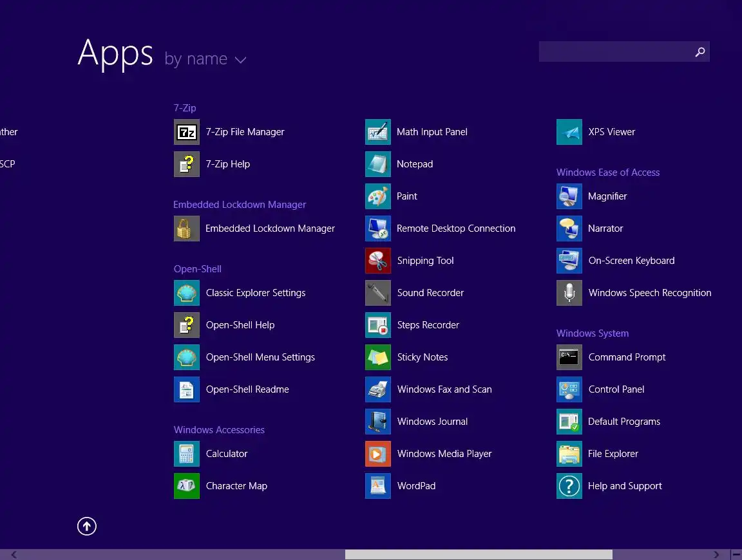Click the 'Windows Fax and Scan' label
This screenshot has width=742, height=560.
coord(444,389)
